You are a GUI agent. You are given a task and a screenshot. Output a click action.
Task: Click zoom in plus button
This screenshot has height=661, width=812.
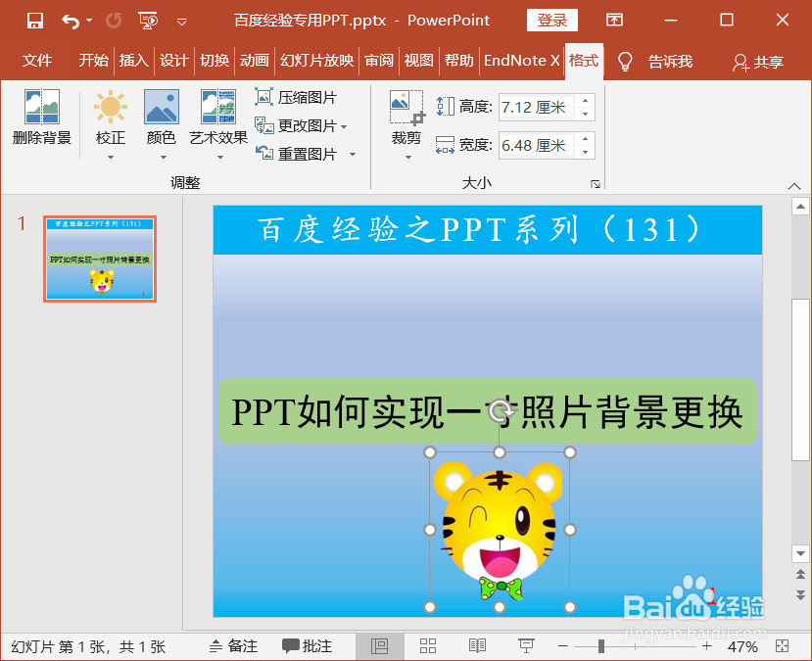click(707, 646)
